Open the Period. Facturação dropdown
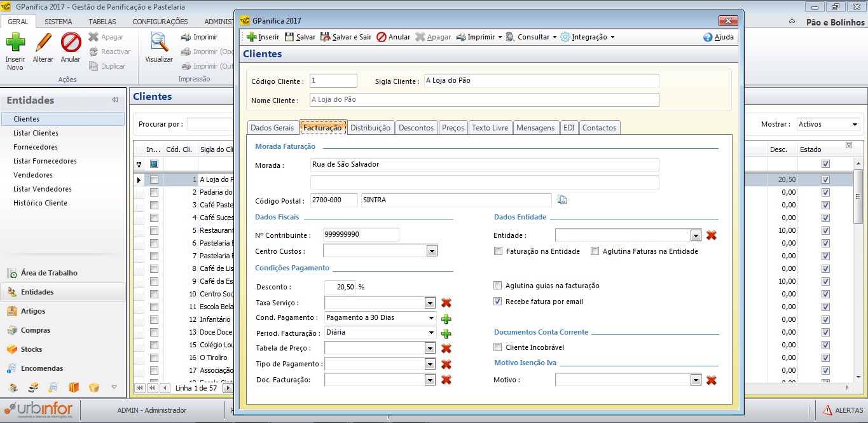 [432, 333]
